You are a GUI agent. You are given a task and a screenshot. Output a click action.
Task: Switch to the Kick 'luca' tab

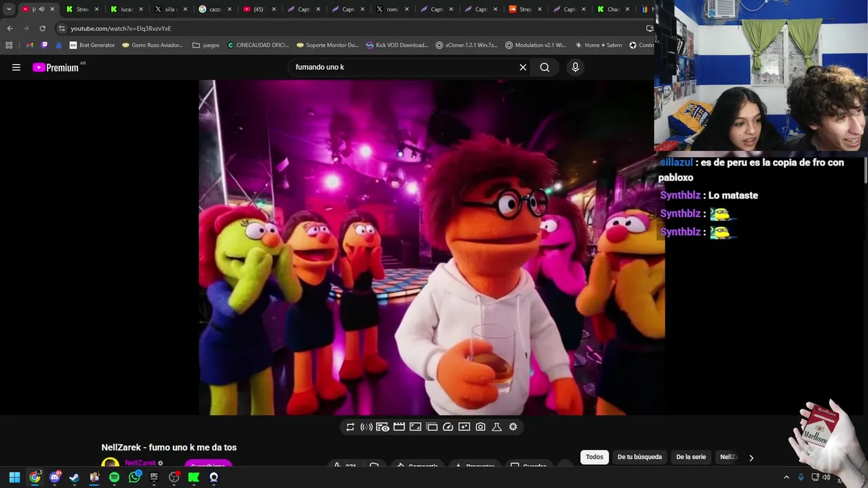[127, 9]
